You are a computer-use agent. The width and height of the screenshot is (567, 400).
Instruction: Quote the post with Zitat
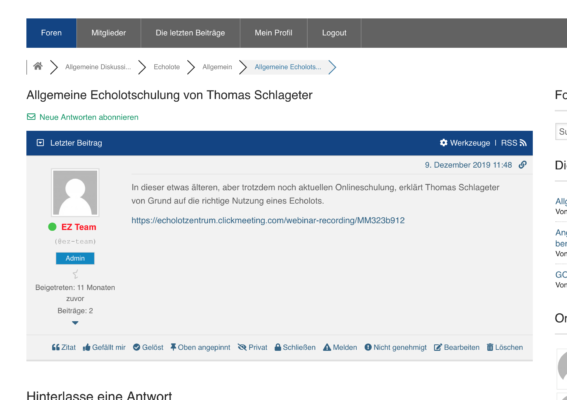point(64,347)
